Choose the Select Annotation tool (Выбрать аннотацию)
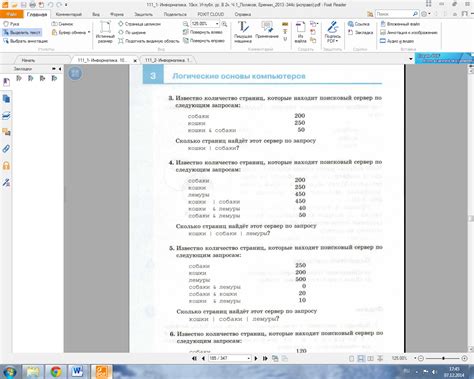This screenshot has width=474, height=379. click(25, 41)
